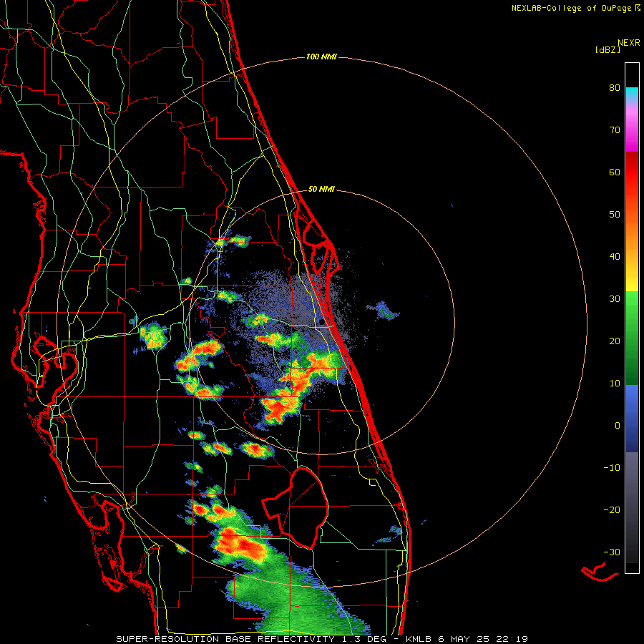The width and height of the screenshot is (644, 644).
Task: Click the 30 value on the dBZ scale
Action: click(615, 299)
